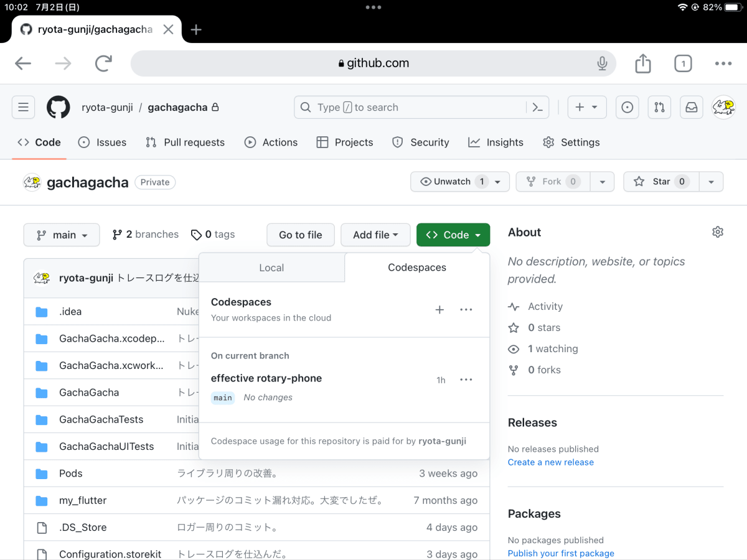Open the Actions tab
This screenshot has width=747, height=560.
click(x=271, y=142)
